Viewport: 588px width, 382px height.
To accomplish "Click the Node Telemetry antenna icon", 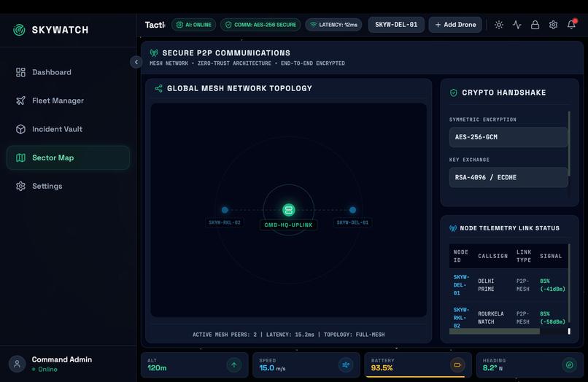I will tap(453, 228).
